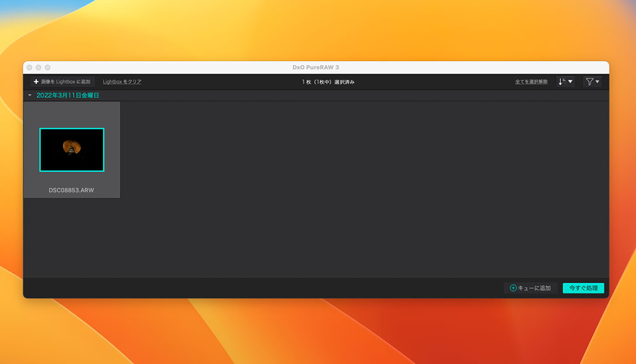The height and width of the screenshot is (364, 636).
Task: Open the filter funnel dropdown
Action: pos(592,81)
